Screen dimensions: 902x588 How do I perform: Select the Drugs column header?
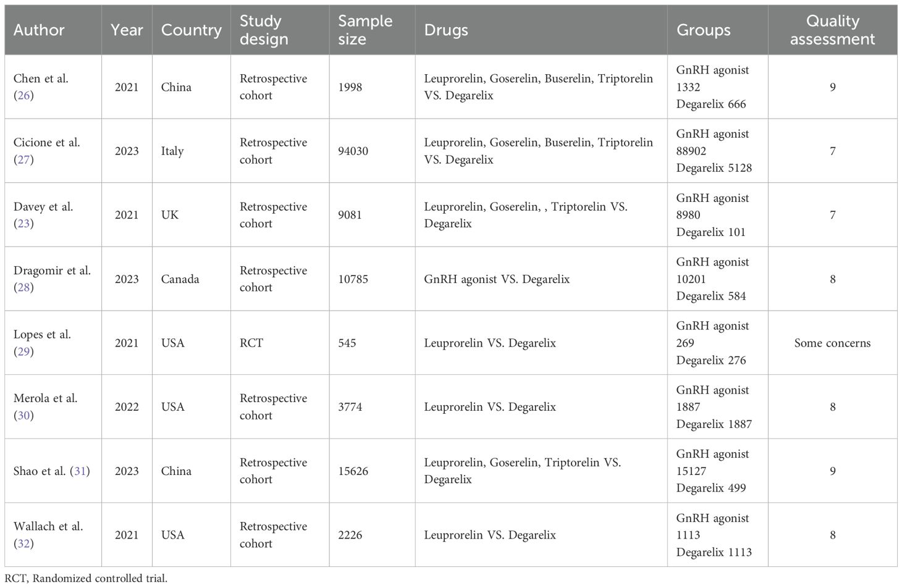coord(446,30)
